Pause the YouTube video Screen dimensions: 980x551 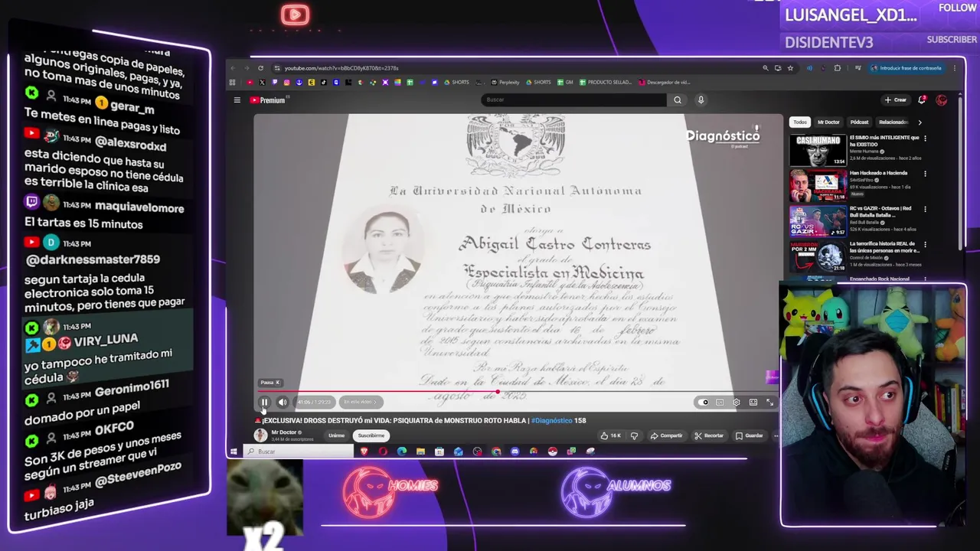pos(264,402)
